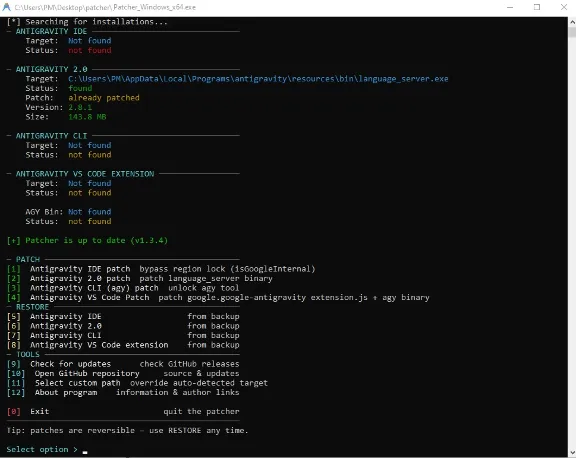Click option [3] Antigravity CLI (agy) patch

(x=123, y=288)
